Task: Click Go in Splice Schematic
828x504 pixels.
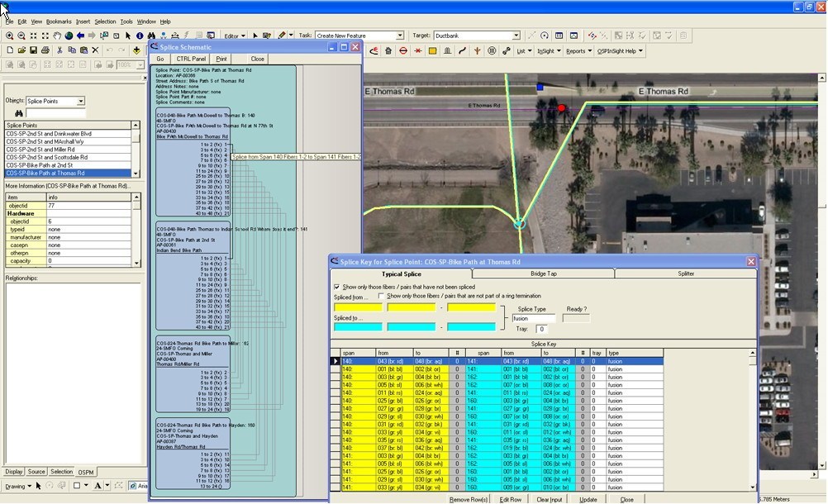Action: point(160,59)
